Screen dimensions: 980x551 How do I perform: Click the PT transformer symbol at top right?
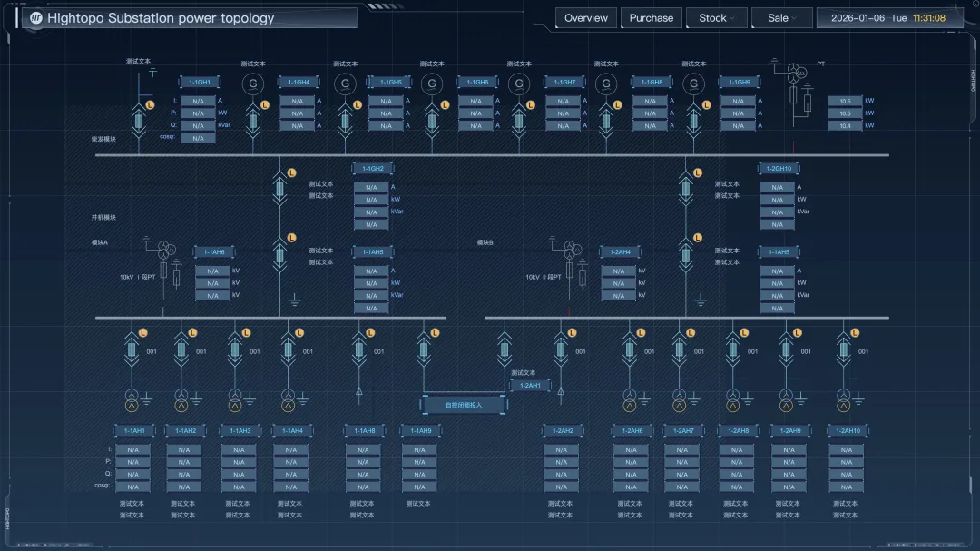tap(796, 72)
